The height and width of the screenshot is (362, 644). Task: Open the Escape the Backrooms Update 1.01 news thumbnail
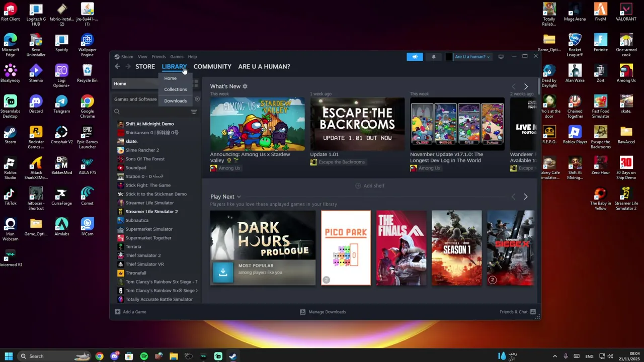(357, 124)
